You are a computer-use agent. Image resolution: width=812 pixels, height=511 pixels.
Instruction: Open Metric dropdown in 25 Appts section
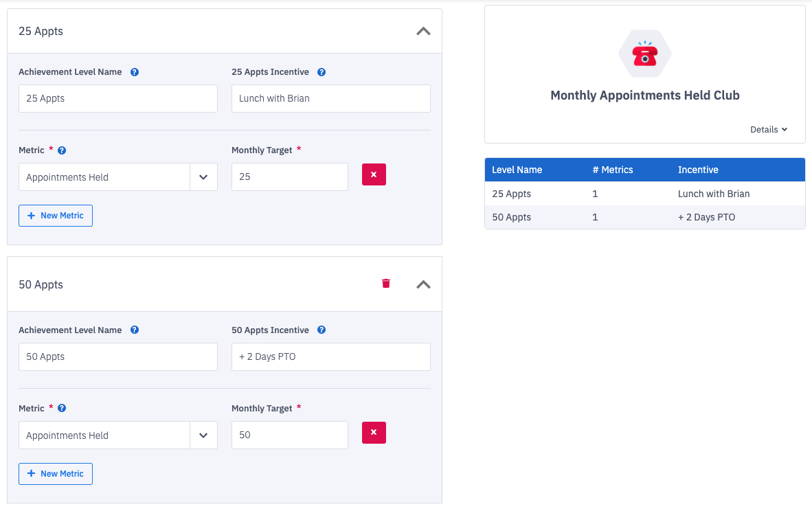click(x=203, y=177)
